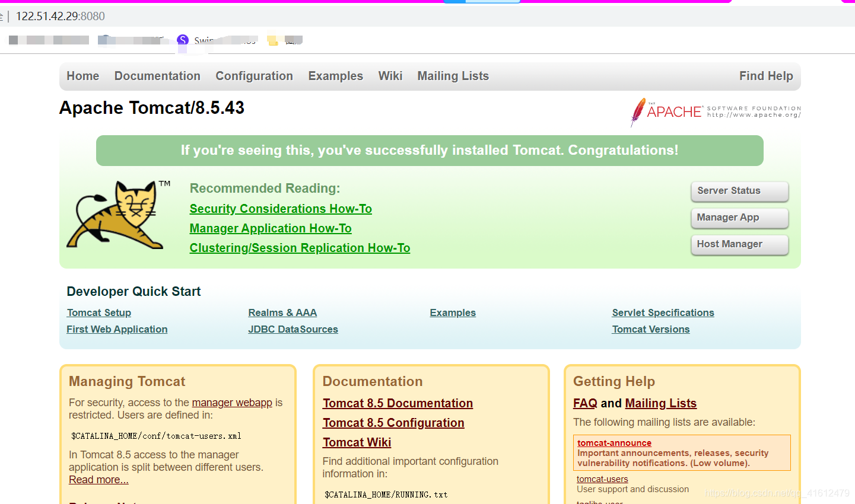Click the Managing Tomcat heading
Screen dimensions: 855x504
point(127,381)
